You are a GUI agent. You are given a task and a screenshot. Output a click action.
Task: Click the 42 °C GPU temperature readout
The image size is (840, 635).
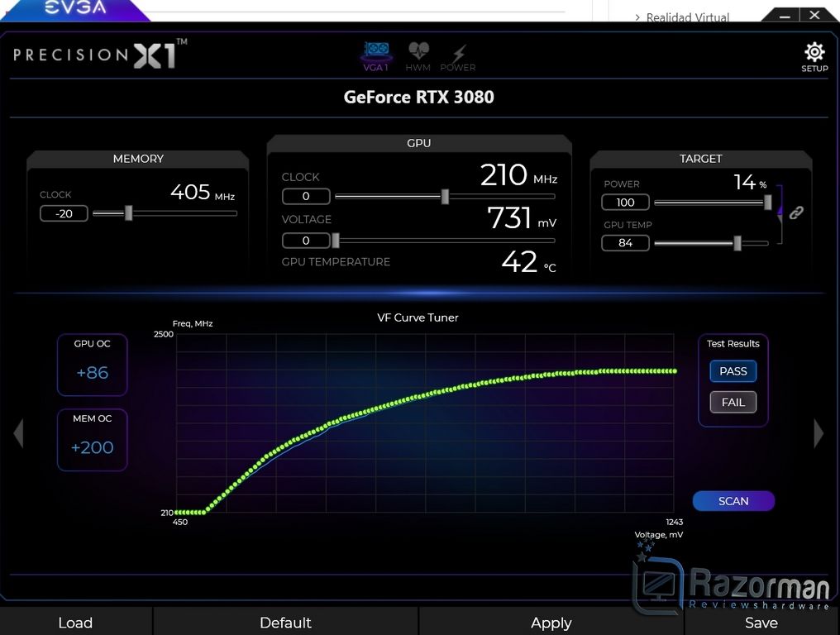(x=529, y=262)
